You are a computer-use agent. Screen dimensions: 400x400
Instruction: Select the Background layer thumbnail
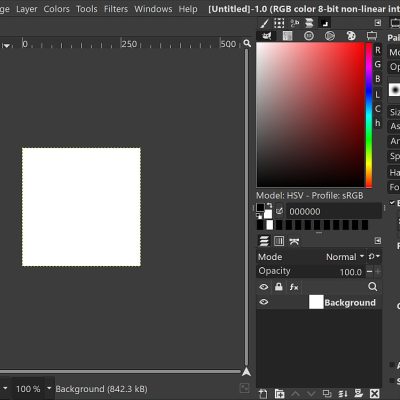[x=316, y=302]
